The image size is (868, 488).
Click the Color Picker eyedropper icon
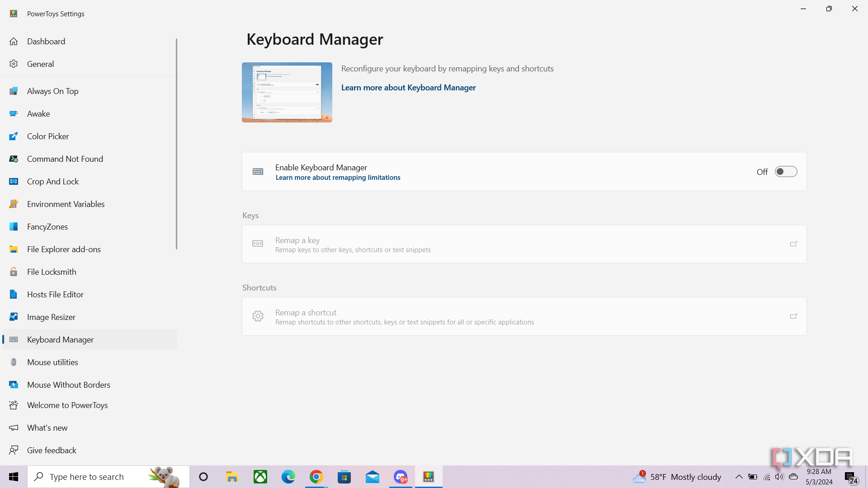pyautogui.click(x=14, y=136)
